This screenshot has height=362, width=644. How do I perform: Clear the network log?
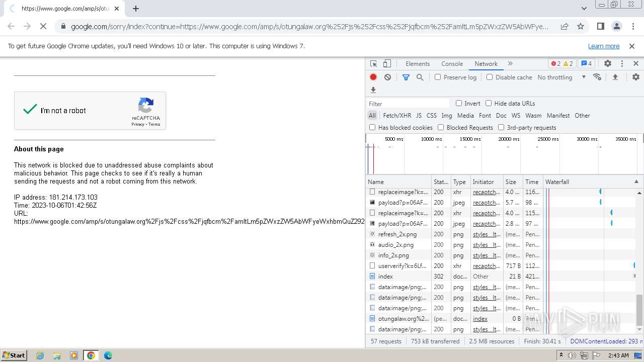tap(387, 77)
